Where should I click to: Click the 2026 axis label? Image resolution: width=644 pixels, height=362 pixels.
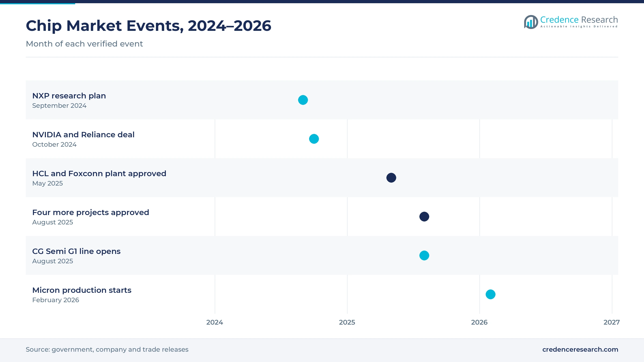(479, 322)
